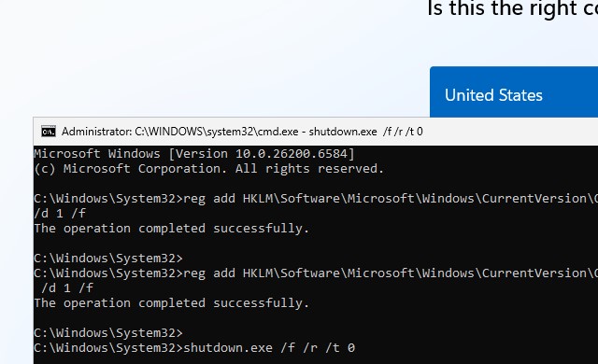The image size is (598, 364).
Task: Click the word 'CurrentVersion' in the first command
Action: coord(534,199)
